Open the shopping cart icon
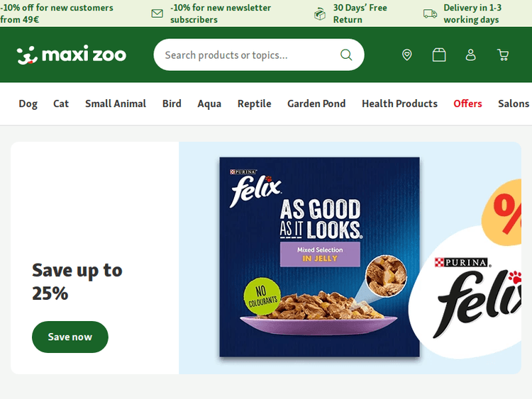 [503, 55]
